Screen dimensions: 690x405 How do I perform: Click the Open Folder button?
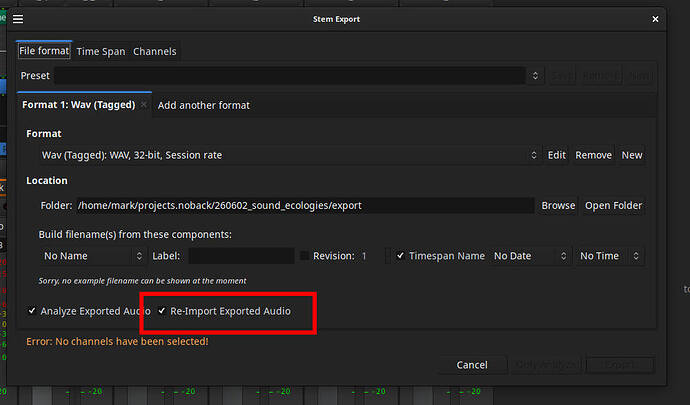pyautogui.click(x=613, y=206)
